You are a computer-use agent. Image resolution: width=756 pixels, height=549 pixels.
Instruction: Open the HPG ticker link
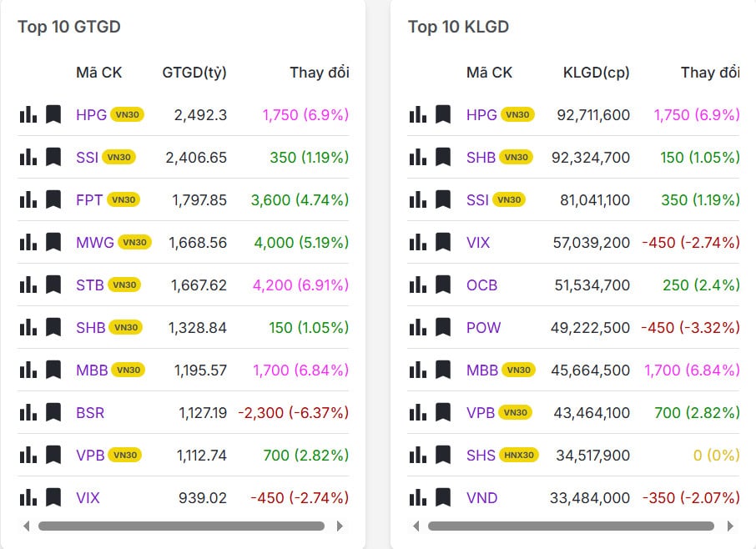tap(92, 114)
